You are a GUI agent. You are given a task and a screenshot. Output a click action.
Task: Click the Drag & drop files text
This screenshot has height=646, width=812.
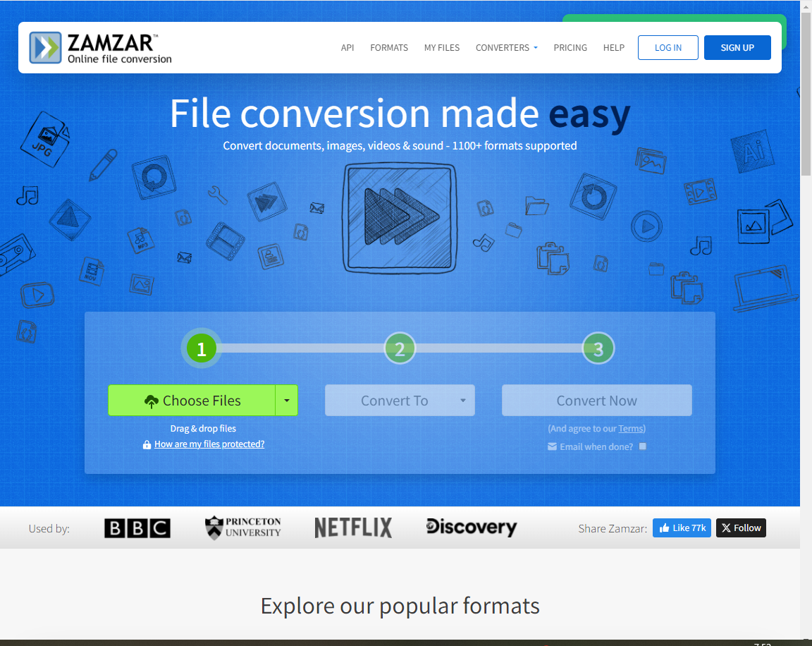point(203,428)
